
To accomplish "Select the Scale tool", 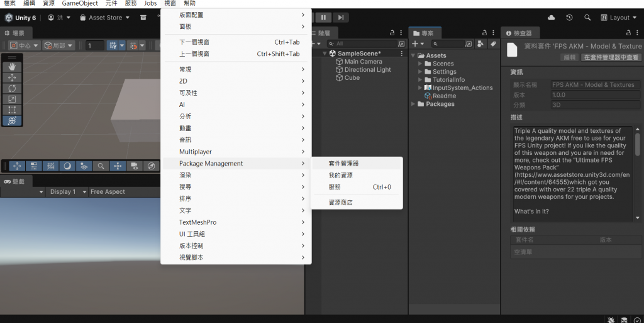I will coord(12,99).
